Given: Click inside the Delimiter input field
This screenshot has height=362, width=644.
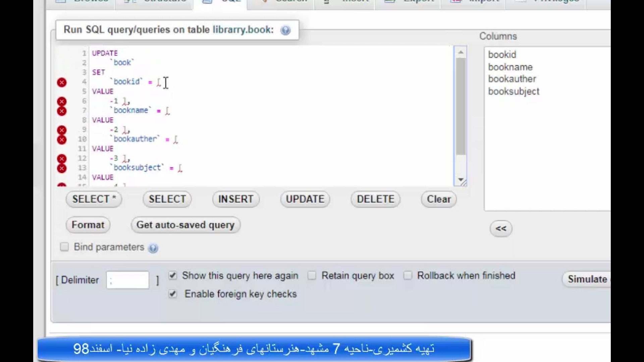Looking at the screenshot, I should 127,280.
